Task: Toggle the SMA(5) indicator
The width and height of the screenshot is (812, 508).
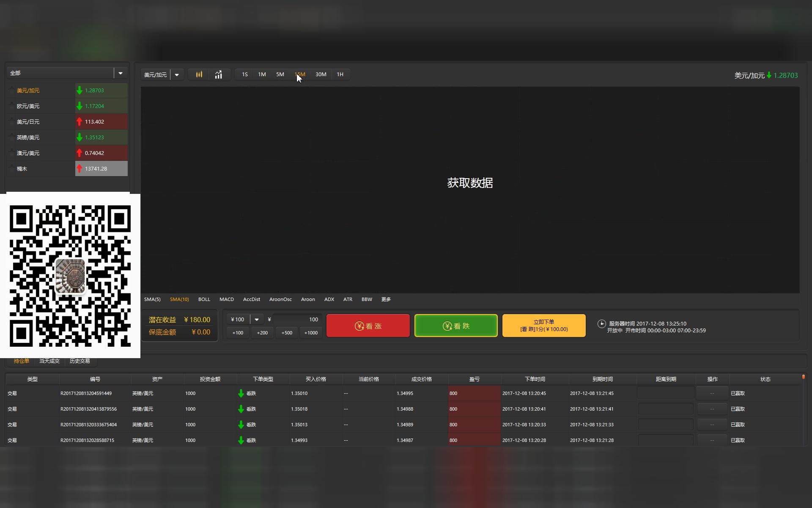Action: (x=152, y=299)
